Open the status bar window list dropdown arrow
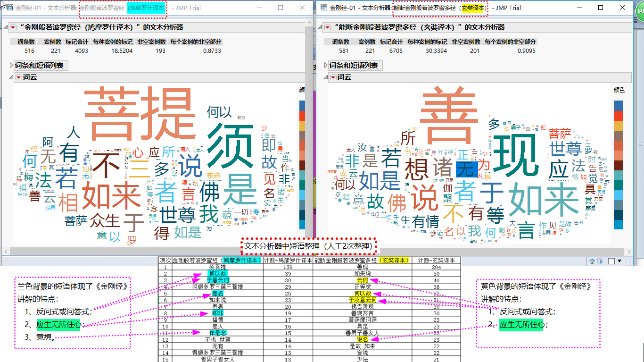This screenshot has height=362, width=644. (x=619, y=261)
